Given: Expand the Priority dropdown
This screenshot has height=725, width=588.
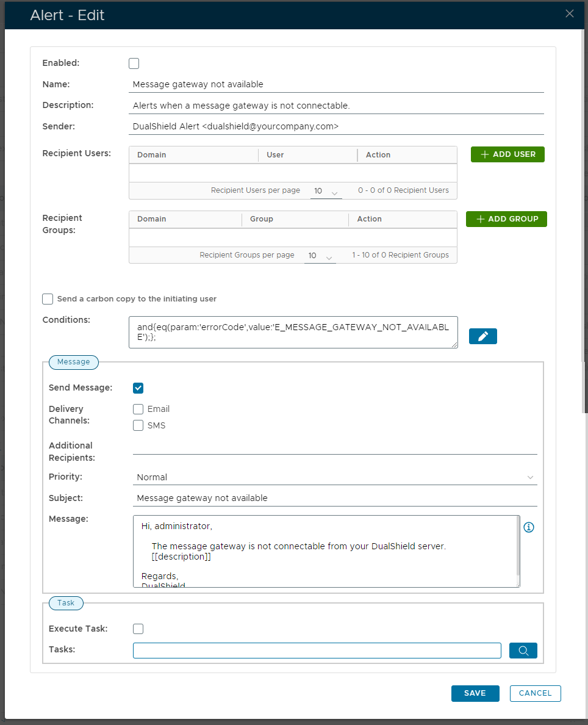Looking at the screenshot, I should 335,477.
